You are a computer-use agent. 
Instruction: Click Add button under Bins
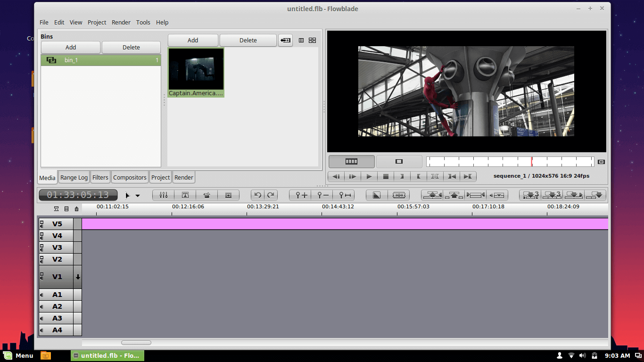[x=71, y=47]
